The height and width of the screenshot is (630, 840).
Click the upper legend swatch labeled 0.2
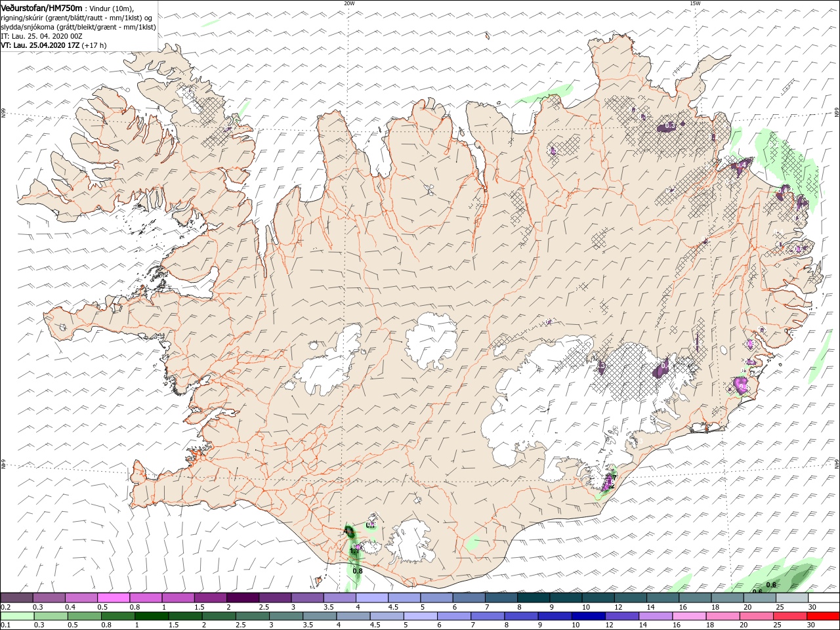tap(16, 598)
